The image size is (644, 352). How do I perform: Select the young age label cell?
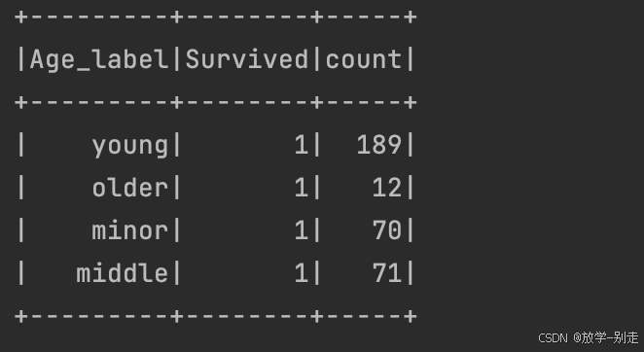tap(129, 146)
